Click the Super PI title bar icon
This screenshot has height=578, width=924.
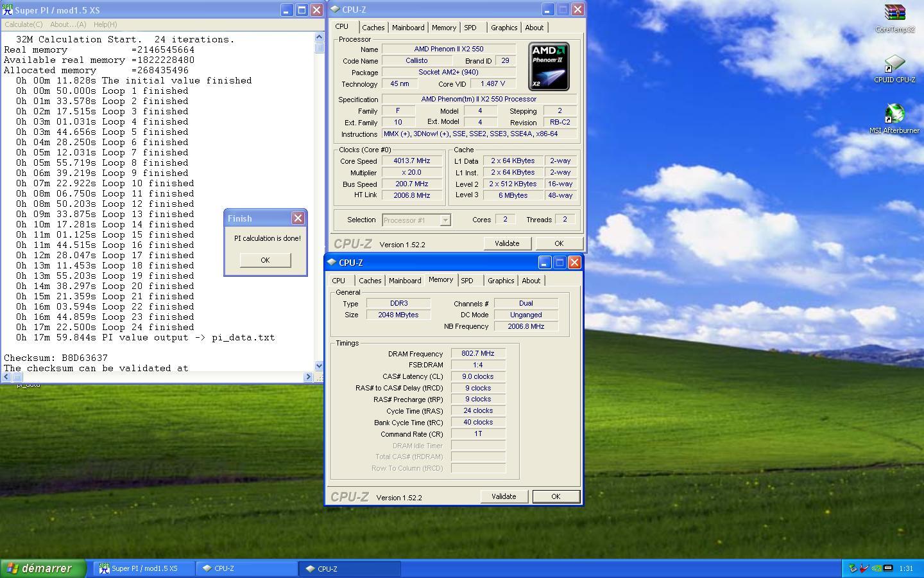tap(8, 10)
